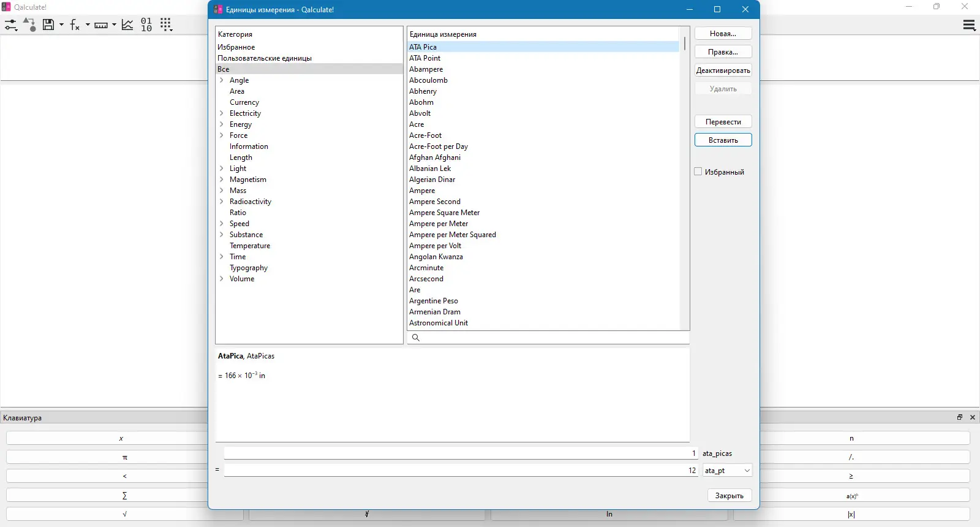Toggle the keypad grid icon in toolbar

point(166,25)
